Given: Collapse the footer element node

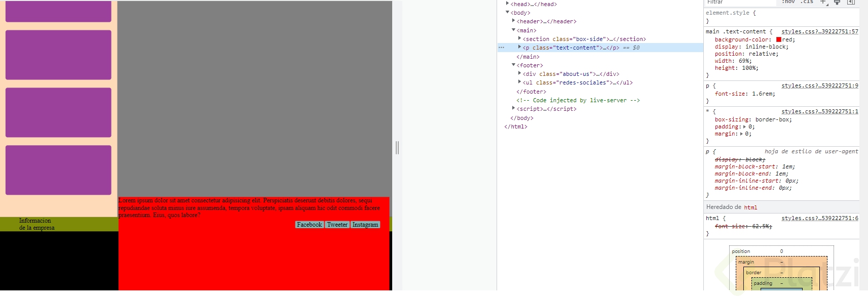Looking at the screenshot, I should click(x=513, y=65).
